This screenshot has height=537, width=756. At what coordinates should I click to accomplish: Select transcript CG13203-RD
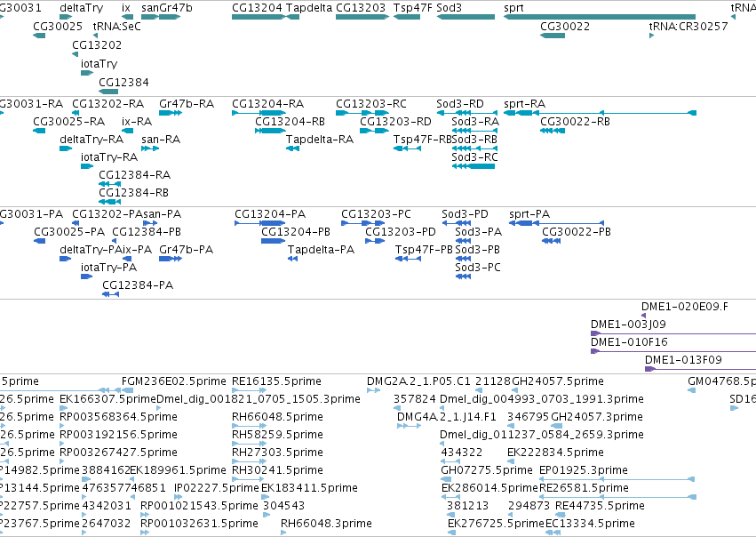point(395,122)
